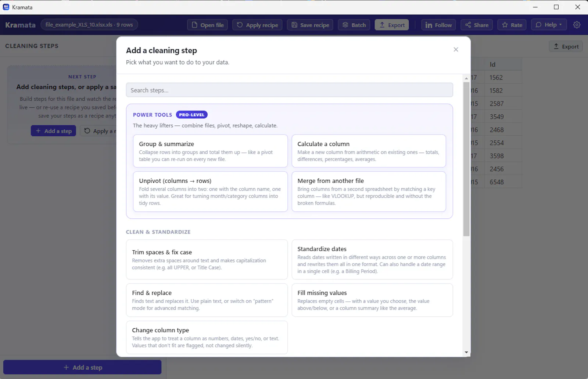Open the Help dropdown menu
Image resolution: width=588 pixels, height=379 pixels.
pos(549,25)
